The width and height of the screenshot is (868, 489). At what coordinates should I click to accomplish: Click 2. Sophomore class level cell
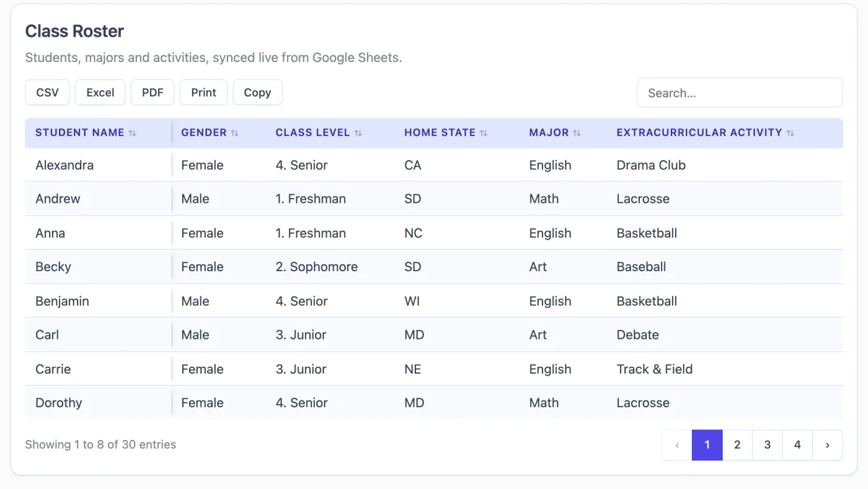pyautogui.click(x=317, y=267)
